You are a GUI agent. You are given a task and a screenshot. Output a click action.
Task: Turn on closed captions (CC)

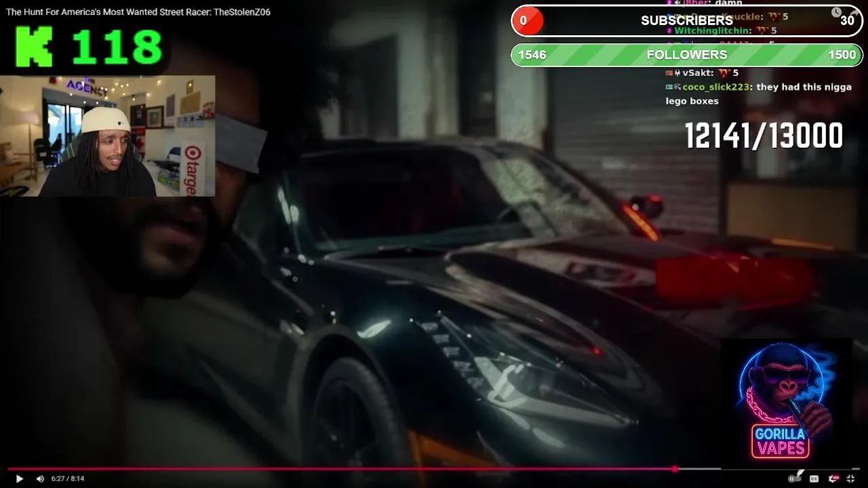814,479
